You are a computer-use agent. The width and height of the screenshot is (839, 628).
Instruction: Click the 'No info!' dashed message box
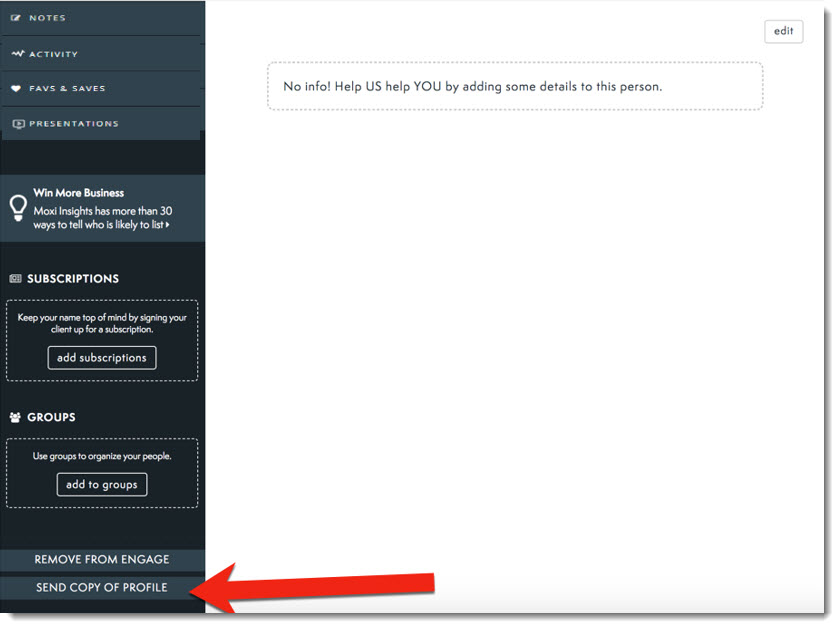click(514, 87)
